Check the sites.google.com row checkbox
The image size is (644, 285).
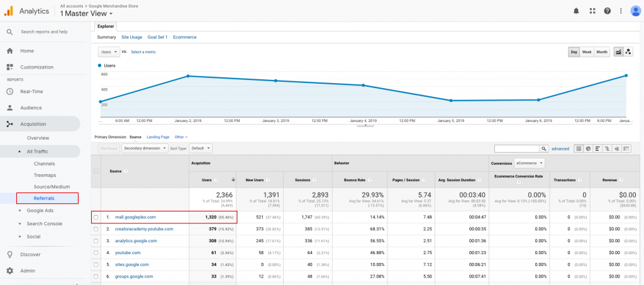tap(96, 265)
